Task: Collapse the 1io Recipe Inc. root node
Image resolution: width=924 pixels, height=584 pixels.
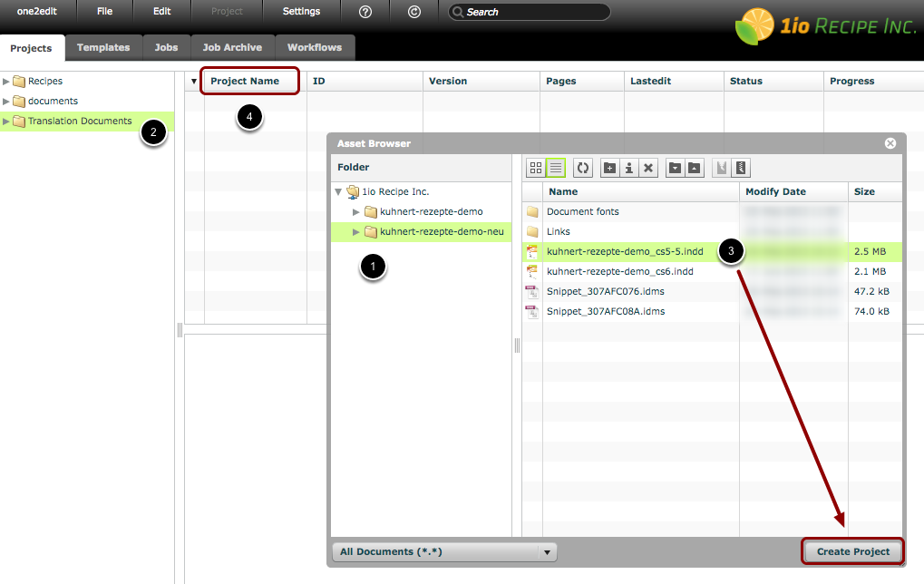Action: (338, 192)
